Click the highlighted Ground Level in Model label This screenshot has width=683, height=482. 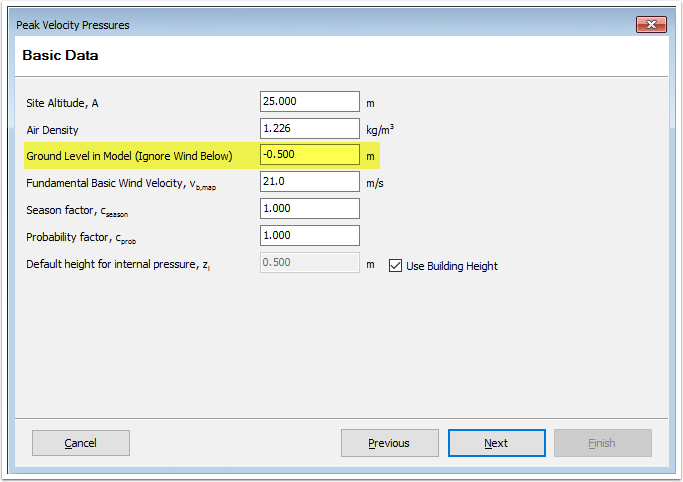tap(129, 156)
